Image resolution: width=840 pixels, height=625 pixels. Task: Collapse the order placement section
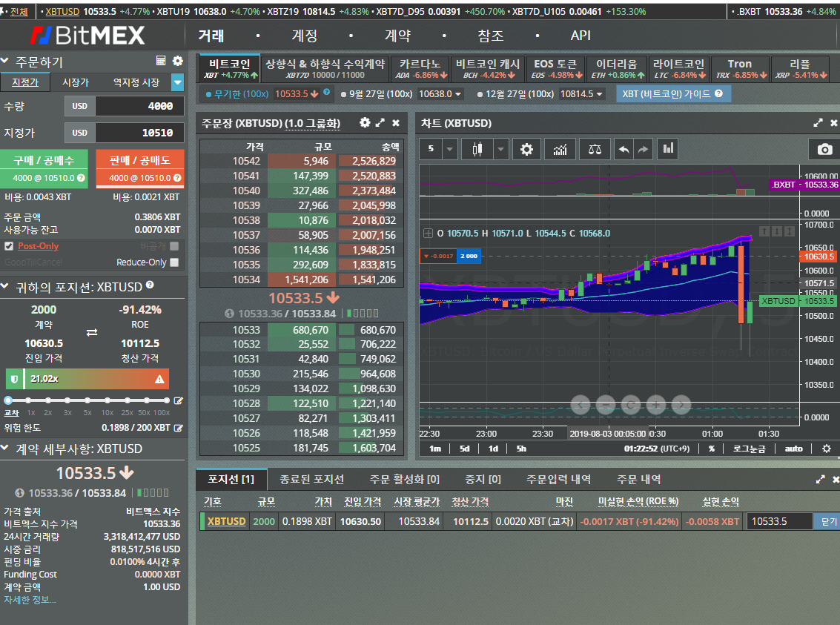(x=5, y=61)
